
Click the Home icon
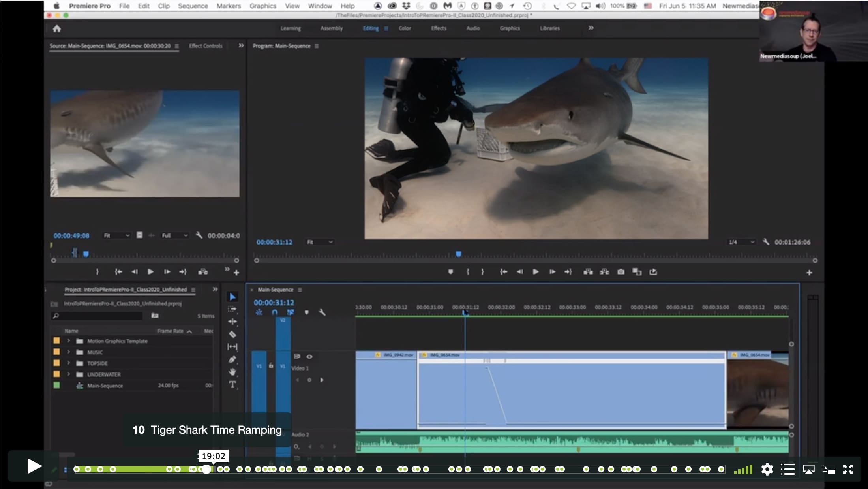point(57,28)
